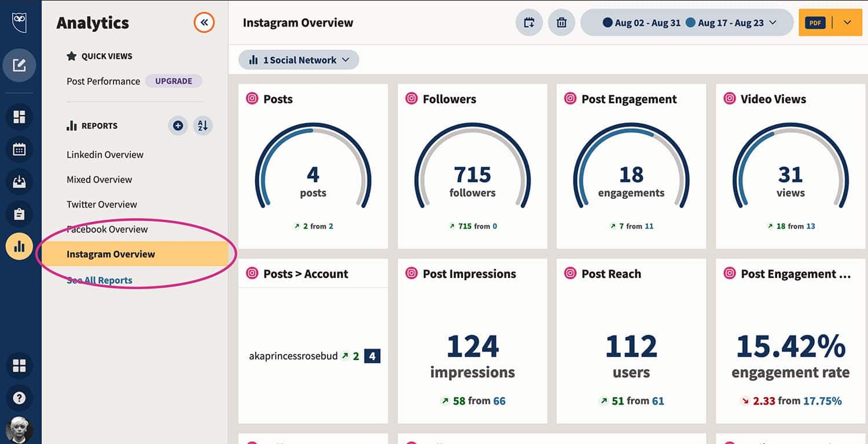Click Instagram icon on Post Engagement rate card
The width and height of the screenshot is (868, 444).
pyautogui.click(x=730, y=273)
